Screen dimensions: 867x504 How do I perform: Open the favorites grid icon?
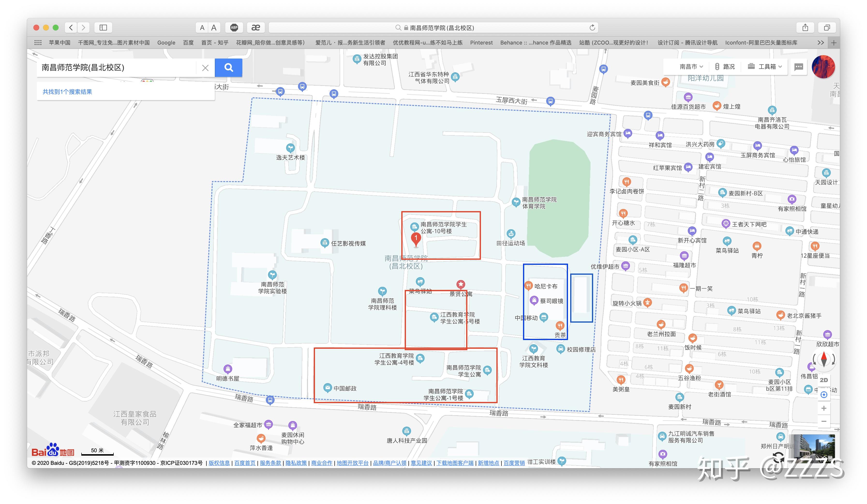38,43
